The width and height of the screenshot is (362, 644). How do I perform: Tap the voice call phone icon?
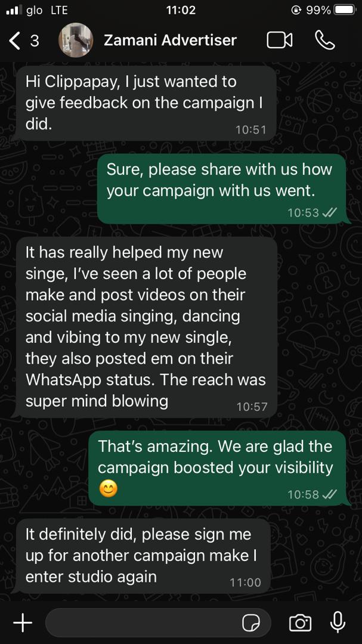pos(325,41)
